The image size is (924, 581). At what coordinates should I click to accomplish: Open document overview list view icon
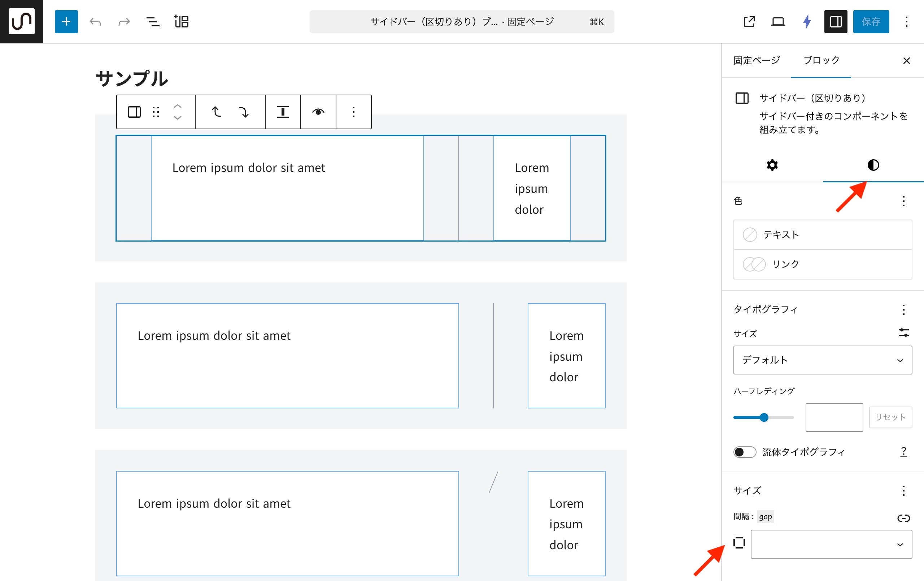pos(153,22)
